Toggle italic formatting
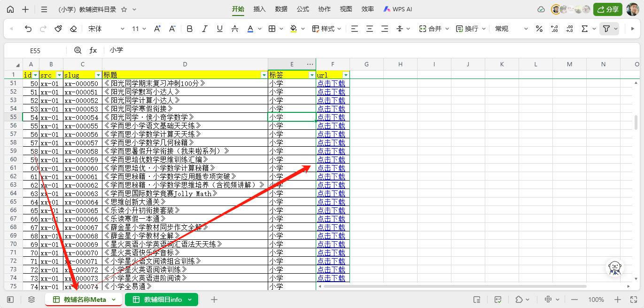Viewport: 644px width, 308px height. pos(205,29)
